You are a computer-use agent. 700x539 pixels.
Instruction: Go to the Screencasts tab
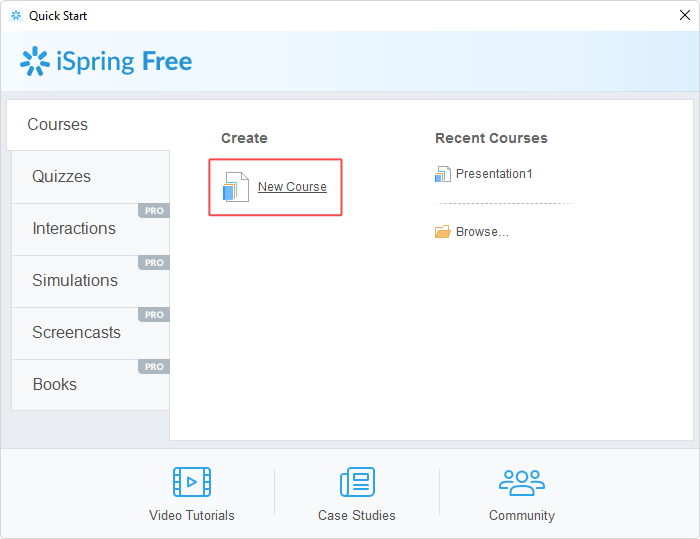pyautogui.click(x=91, y=333)
